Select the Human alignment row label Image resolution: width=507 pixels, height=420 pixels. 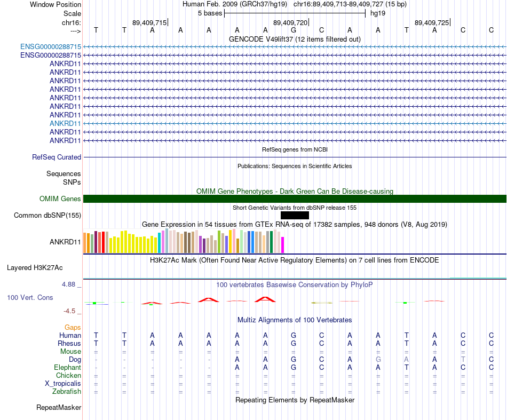[70, 335]
